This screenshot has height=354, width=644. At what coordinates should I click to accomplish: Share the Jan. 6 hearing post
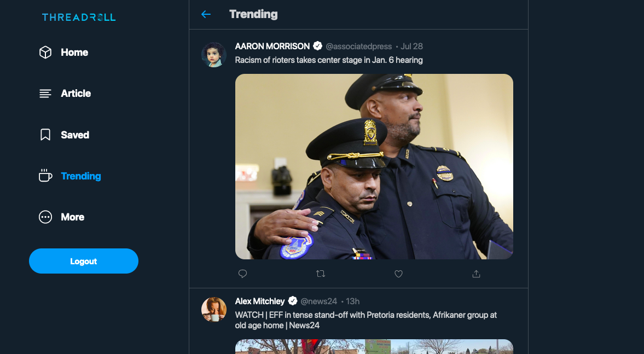476,274
